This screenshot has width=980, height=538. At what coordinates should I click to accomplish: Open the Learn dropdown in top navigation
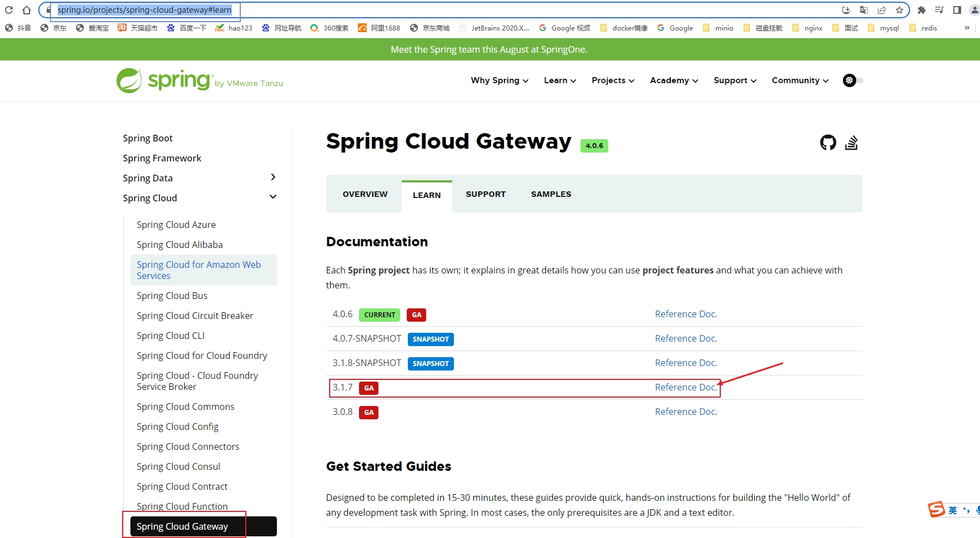[560, 80]
